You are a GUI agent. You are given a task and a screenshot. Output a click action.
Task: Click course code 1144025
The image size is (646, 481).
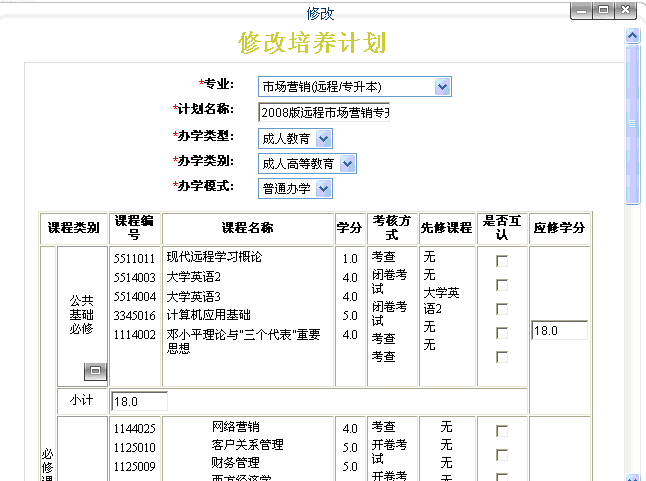134,429
